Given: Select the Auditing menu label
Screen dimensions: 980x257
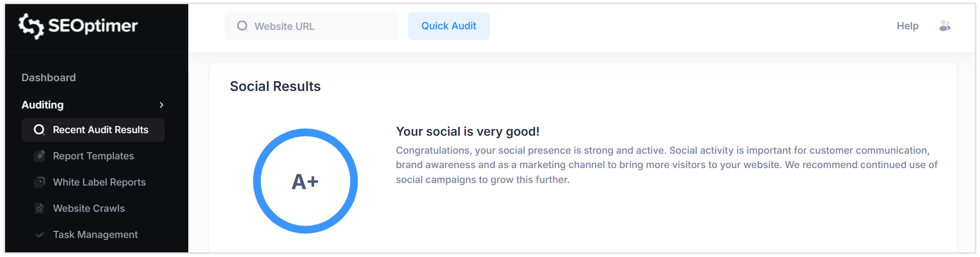Looking at the screenshot, I should 43,105.
